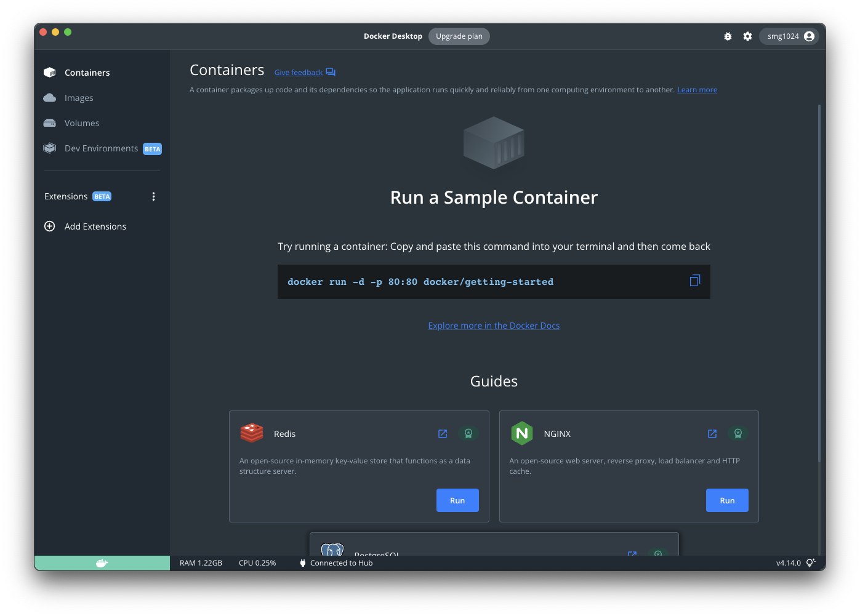The height and width of the screenshot is (616, 860).
Task: Click the Run a Sample Container heading
Action: click(x=494, y=198)
